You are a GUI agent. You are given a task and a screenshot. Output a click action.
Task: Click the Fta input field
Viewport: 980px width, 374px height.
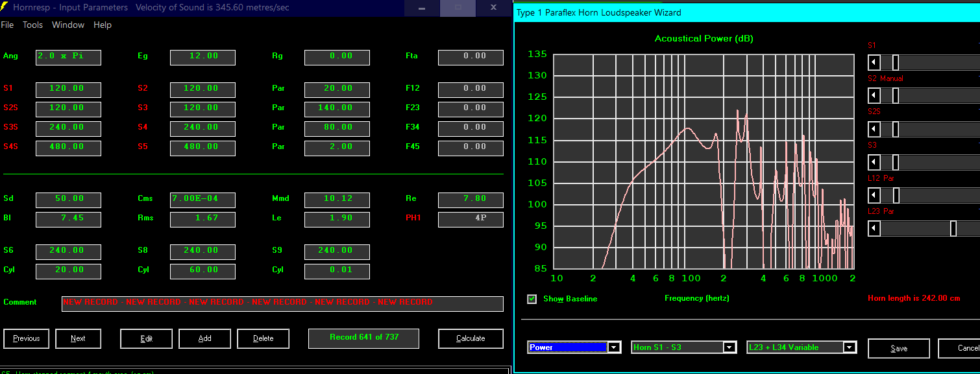point(471,57)
